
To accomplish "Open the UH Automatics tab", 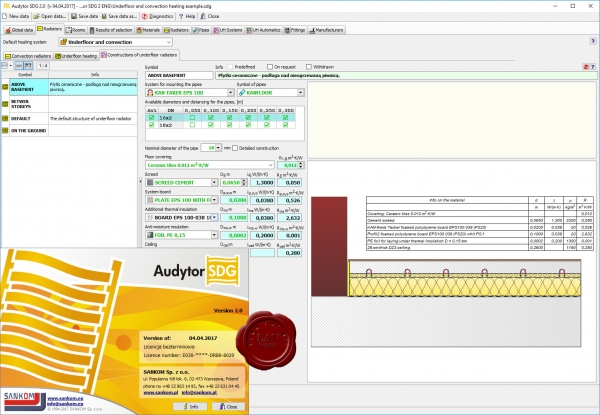I will (263, 30).
